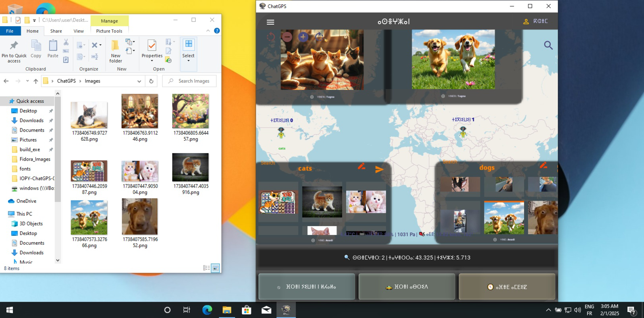This screenshot has width=644, height=318.
Task: Open Customize Quick Access Toolbar dropdown
Action: tap(34, 20)
